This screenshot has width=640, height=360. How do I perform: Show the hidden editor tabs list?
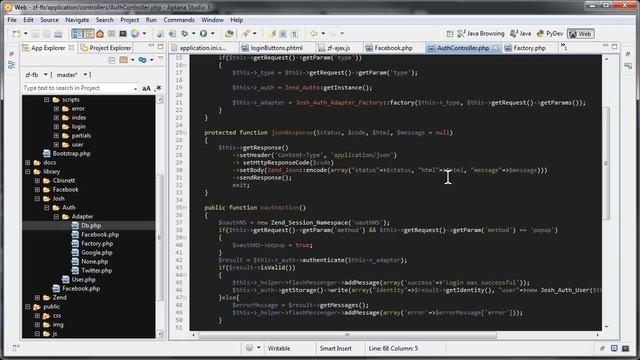point(564,47)
